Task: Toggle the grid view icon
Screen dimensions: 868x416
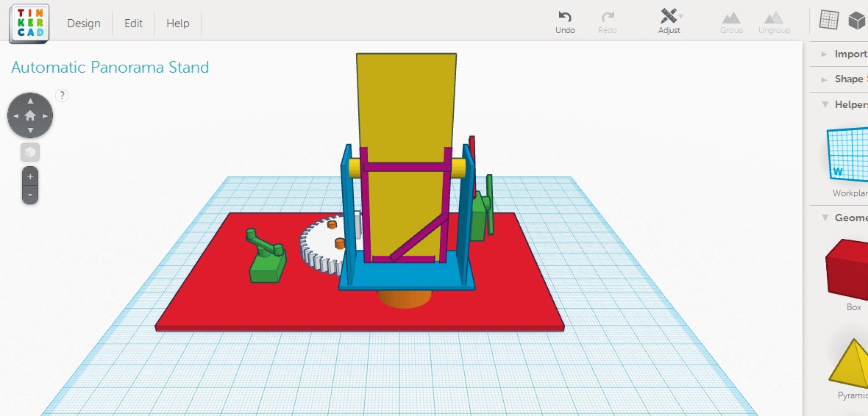Action: click(829, 21)
